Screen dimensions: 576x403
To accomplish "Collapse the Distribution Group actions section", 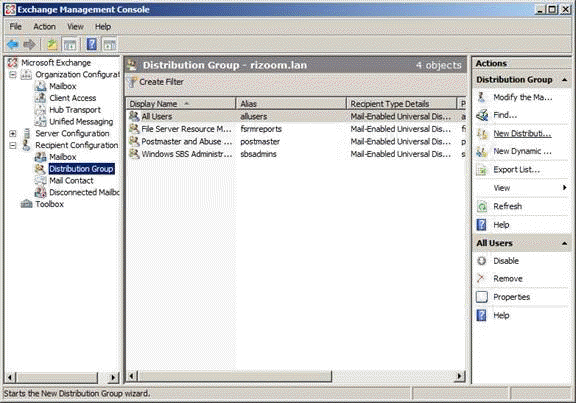I will click(x=564, y=80).
